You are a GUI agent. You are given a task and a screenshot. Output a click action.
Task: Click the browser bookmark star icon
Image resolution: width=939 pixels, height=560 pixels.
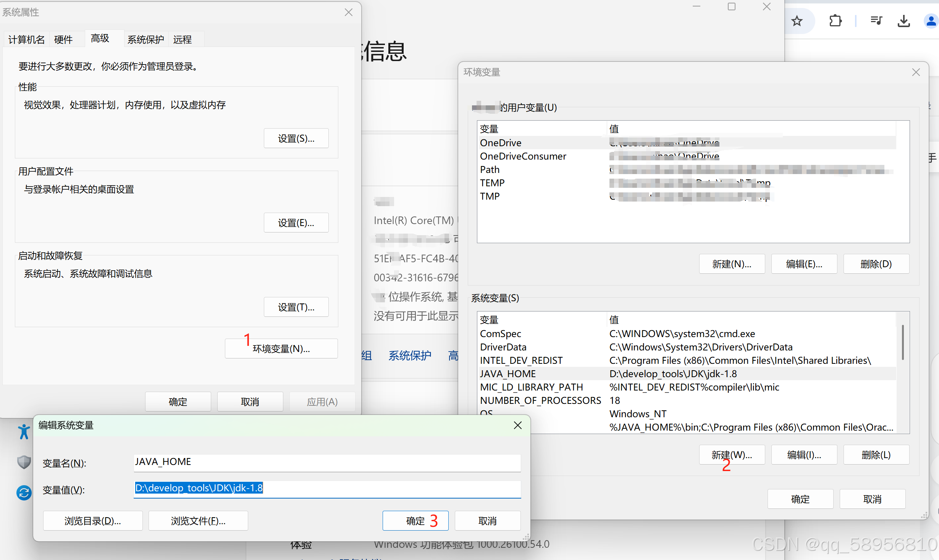797,21
